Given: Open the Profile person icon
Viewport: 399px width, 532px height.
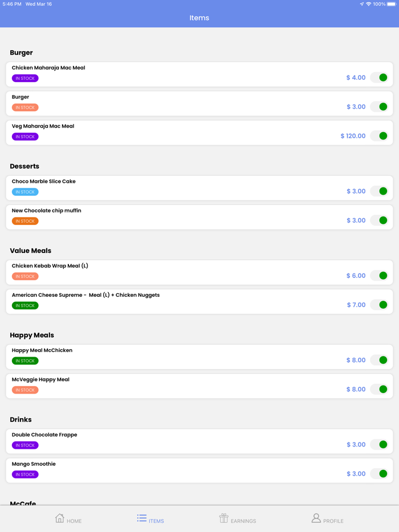Looking at the screenshot, I should 316,518.
